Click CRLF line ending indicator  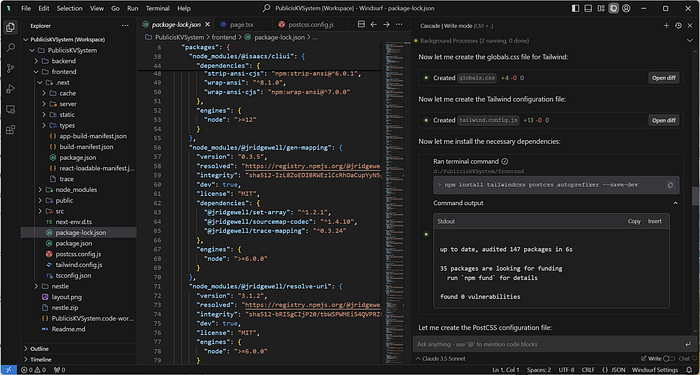(x=588, y=370)
